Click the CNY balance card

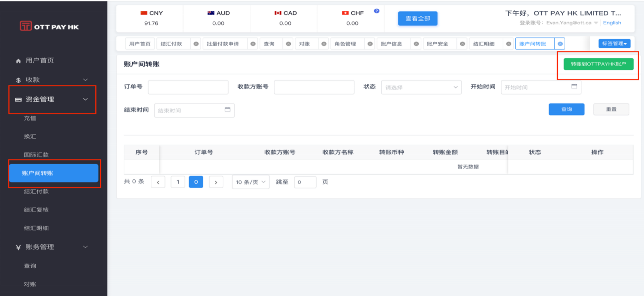pos(150,19)
